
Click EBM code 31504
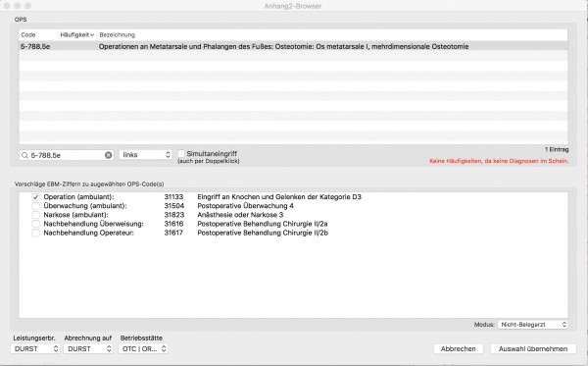pos(174,206)
